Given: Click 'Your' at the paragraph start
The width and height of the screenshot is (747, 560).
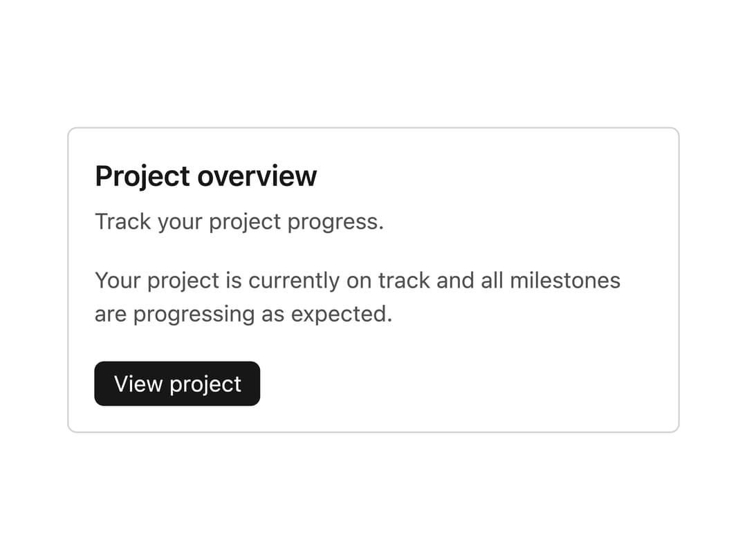Looking at the screenshot, I should [118, 281].
